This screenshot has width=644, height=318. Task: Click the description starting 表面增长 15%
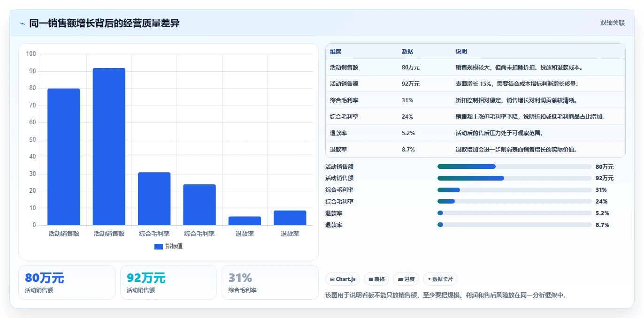click(x=517, y=84)
